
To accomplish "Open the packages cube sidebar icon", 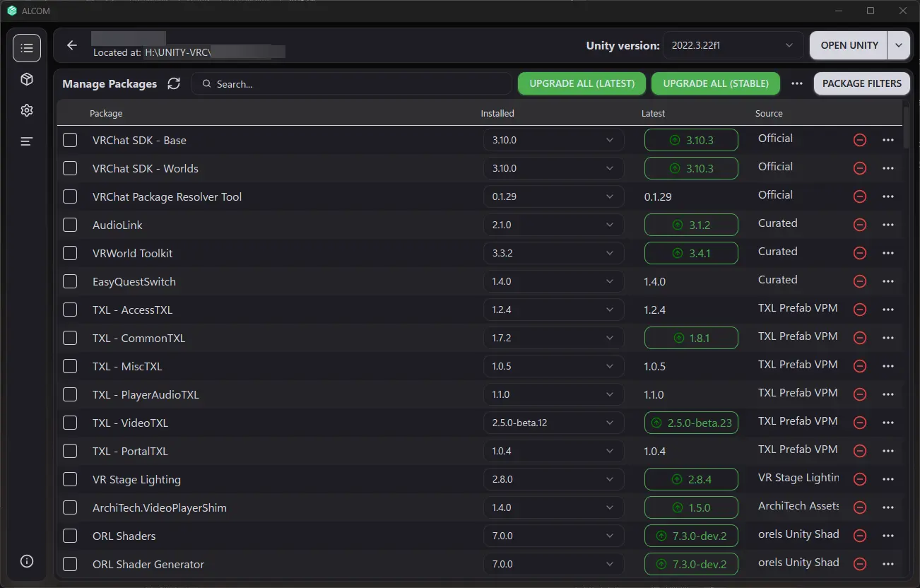I will [27, 79].
